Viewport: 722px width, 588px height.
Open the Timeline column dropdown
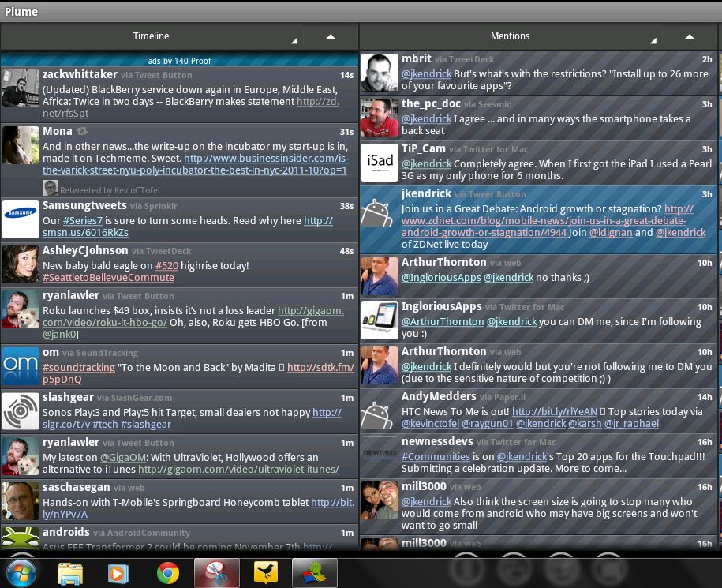point(294,39)
